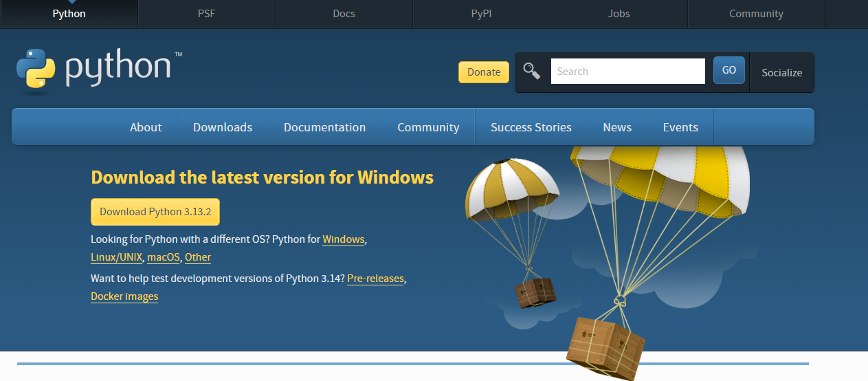
Task: Open the Events navigation item
Action: (680, 127)
